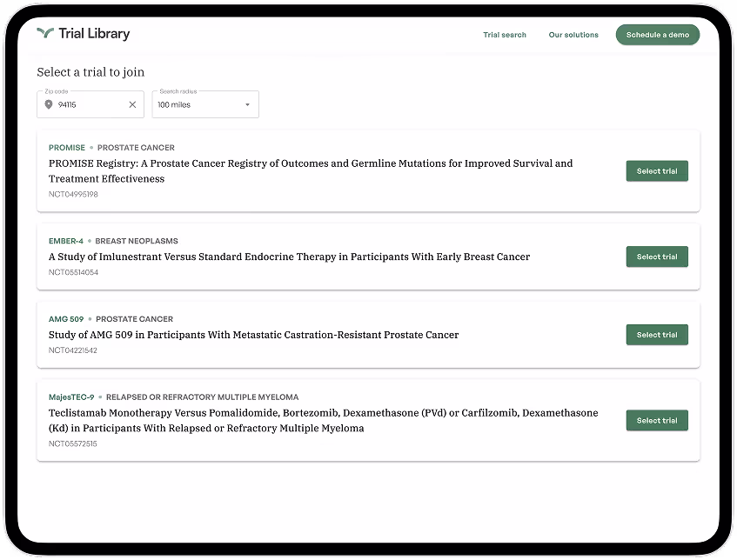
Task: Clear the zip code with the X icon
Action: click(132, 104)
